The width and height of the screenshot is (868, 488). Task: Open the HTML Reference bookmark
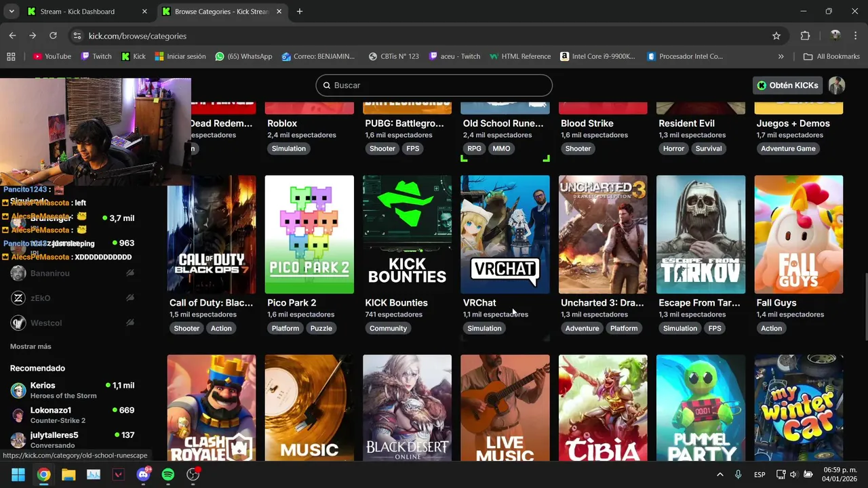coord(519,56)
